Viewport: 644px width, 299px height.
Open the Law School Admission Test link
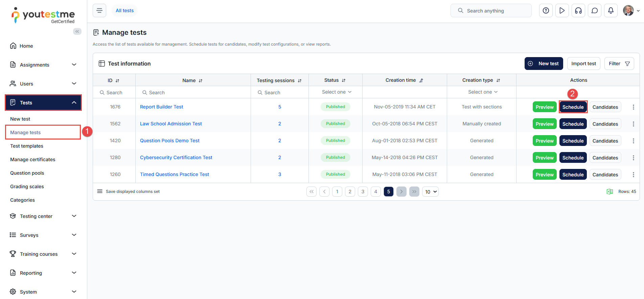click(171, 124)
